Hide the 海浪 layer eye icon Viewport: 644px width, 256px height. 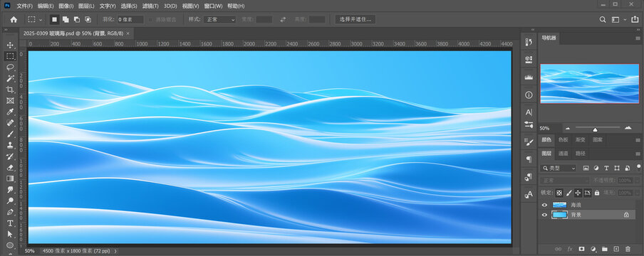pos(544,205)
